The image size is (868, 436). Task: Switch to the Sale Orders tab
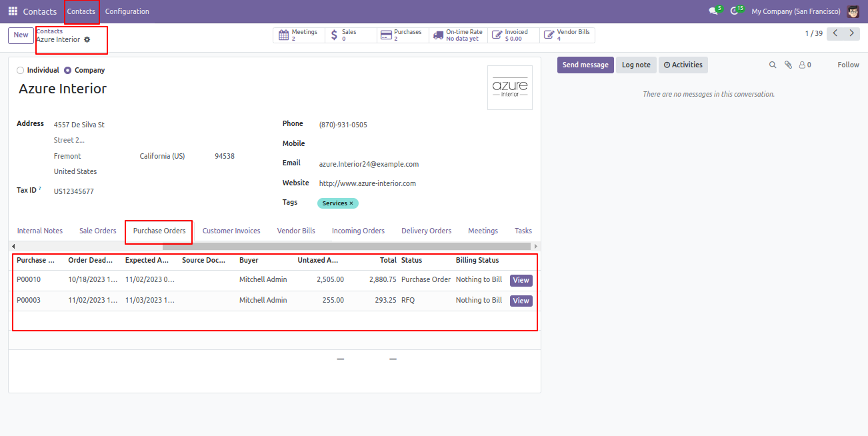click(x=98, y=231)
